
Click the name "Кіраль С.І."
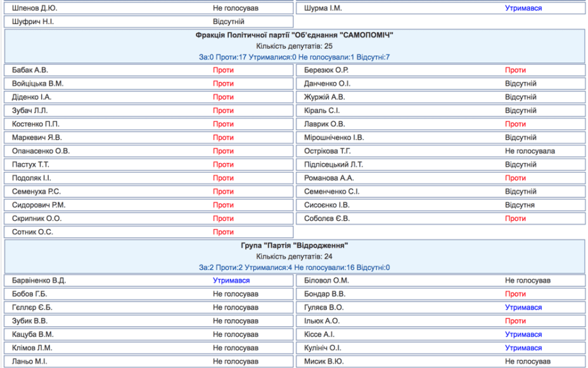click(x=322, y=110)
